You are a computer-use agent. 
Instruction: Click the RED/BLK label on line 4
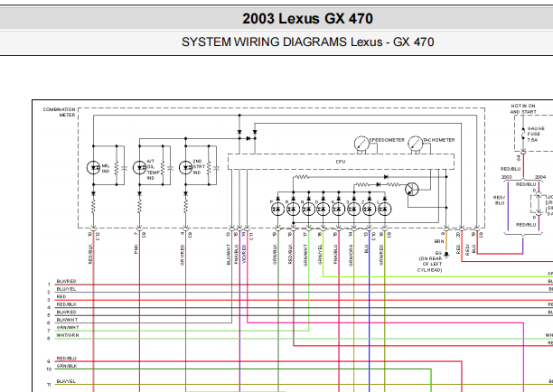tap(66, 304)
